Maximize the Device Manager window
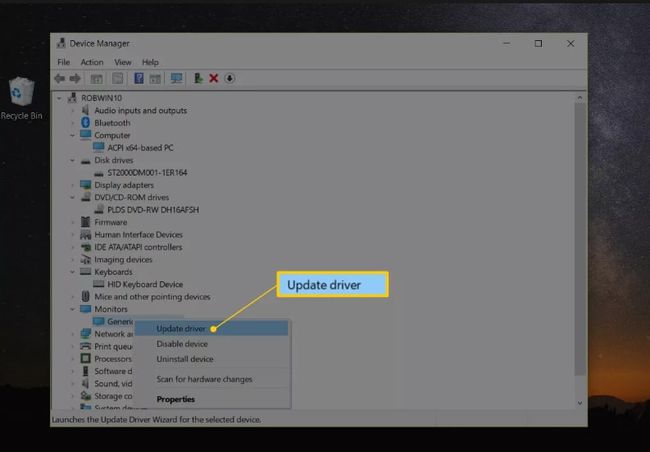Screen dimensions: 650x452 pyautogui.click(x=538, y=44)
